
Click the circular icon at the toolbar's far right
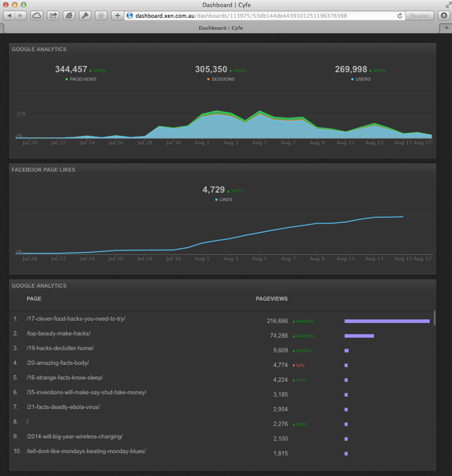tap(445, 15)
